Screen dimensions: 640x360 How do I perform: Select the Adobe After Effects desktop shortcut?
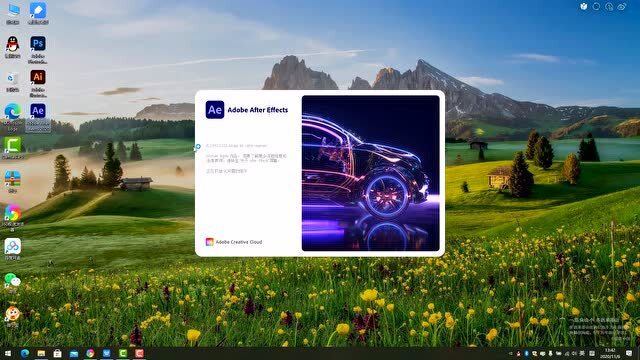click(x=38, y=117)
